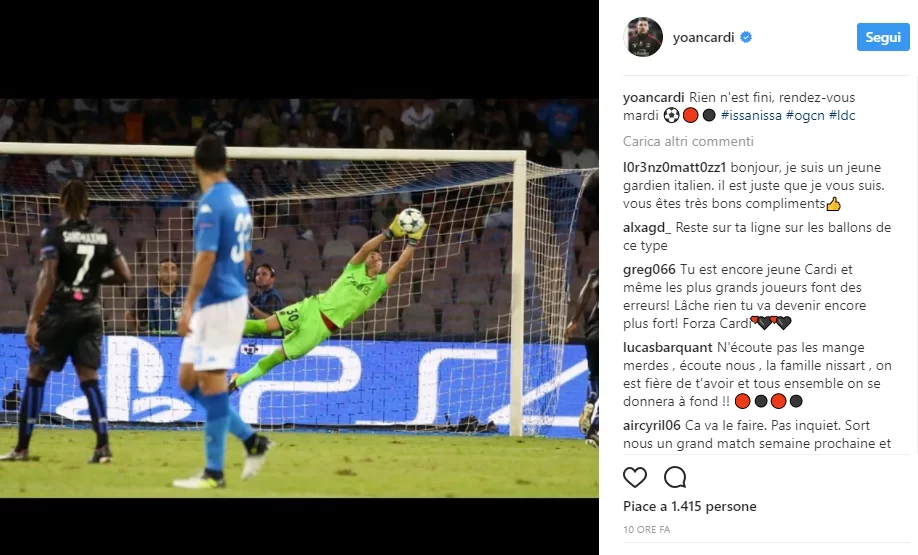
Task: Click the blue verified badge next to yoancardi
Action: point(746,37)
